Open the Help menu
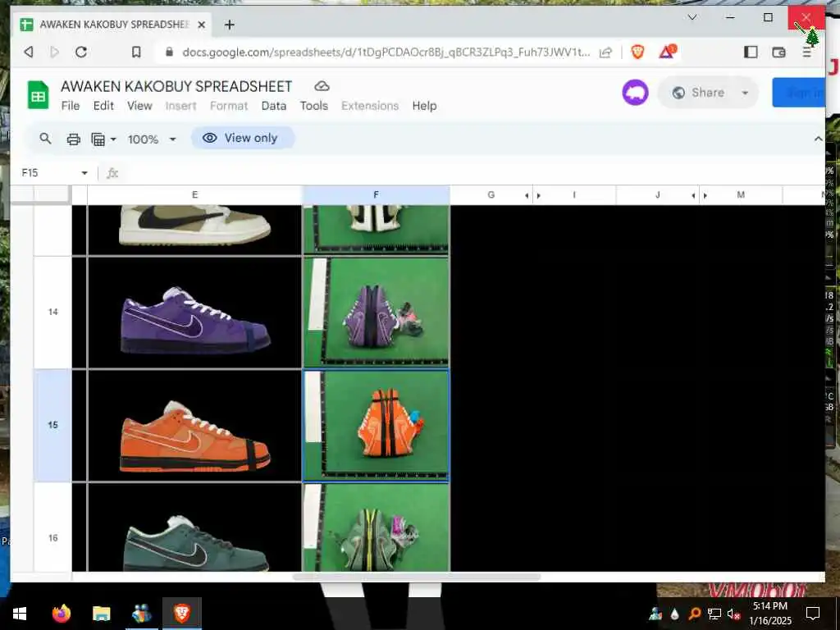Image resolution: width=840 pixels, height=630 pixels. (424, 106)
